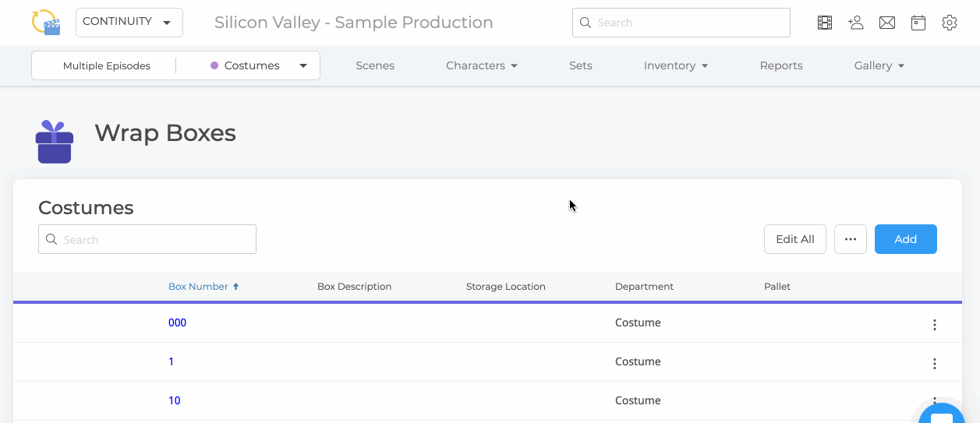The image size is (980, 423).
Task: Click the Wrap Boxes gift icon
Action: click(x=55, y=142)
